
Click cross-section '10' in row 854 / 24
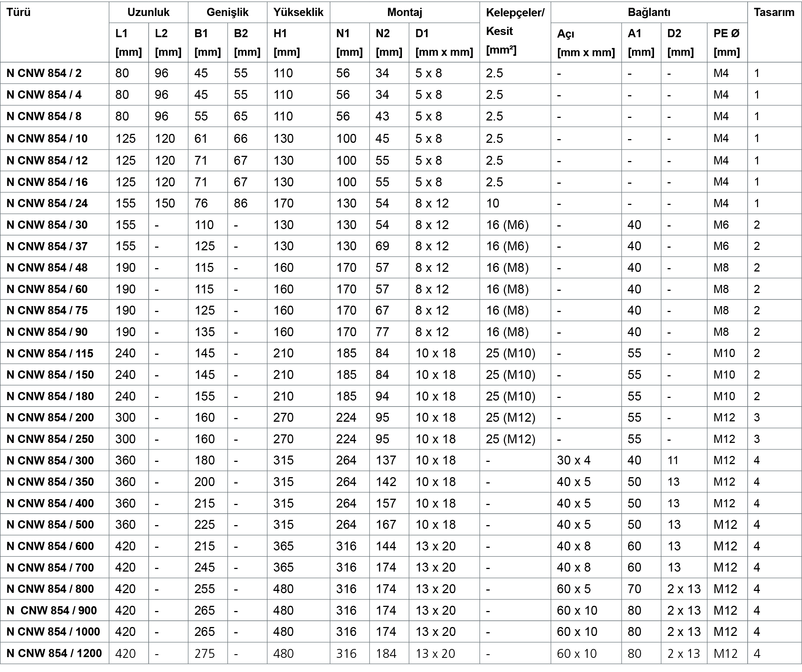pos(493,203)
